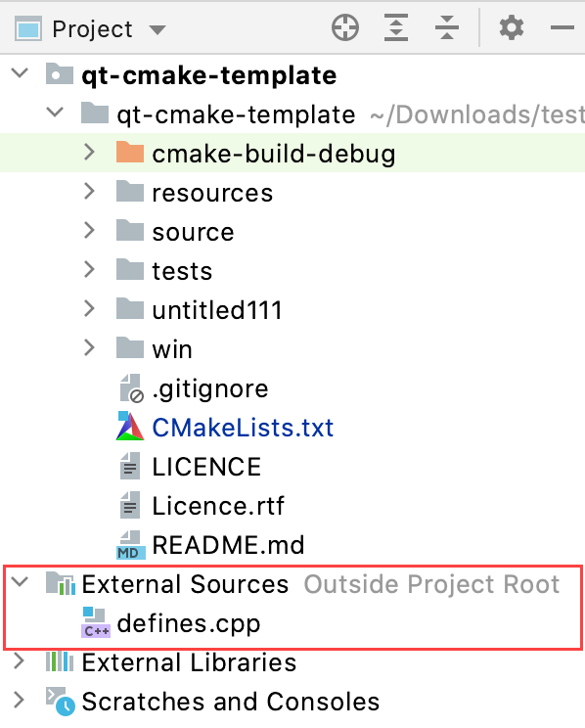Expand the tests folder
The height and width of the screenshot is (728, 585).
90,269
